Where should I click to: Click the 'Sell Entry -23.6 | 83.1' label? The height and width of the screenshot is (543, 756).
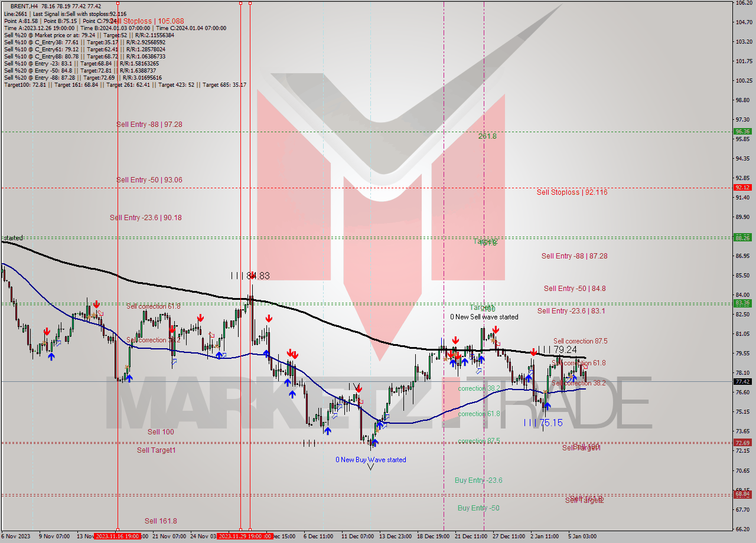pyautogui.click(x=571, y=311)
